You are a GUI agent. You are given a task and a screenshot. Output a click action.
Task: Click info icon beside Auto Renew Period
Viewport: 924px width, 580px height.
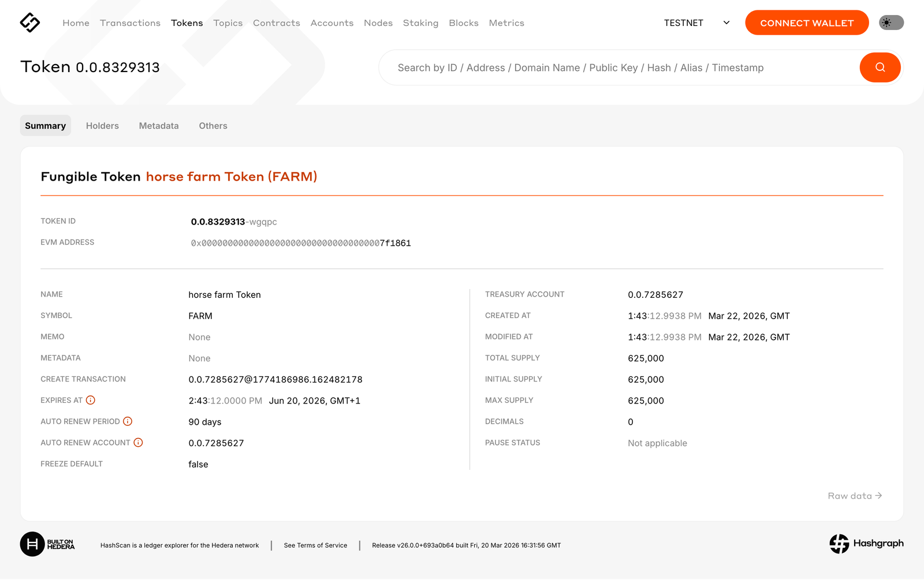pos(128,422)
